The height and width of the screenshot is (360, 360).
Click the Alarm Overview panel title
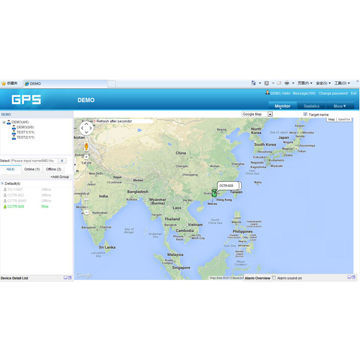(x=257, y=278)
